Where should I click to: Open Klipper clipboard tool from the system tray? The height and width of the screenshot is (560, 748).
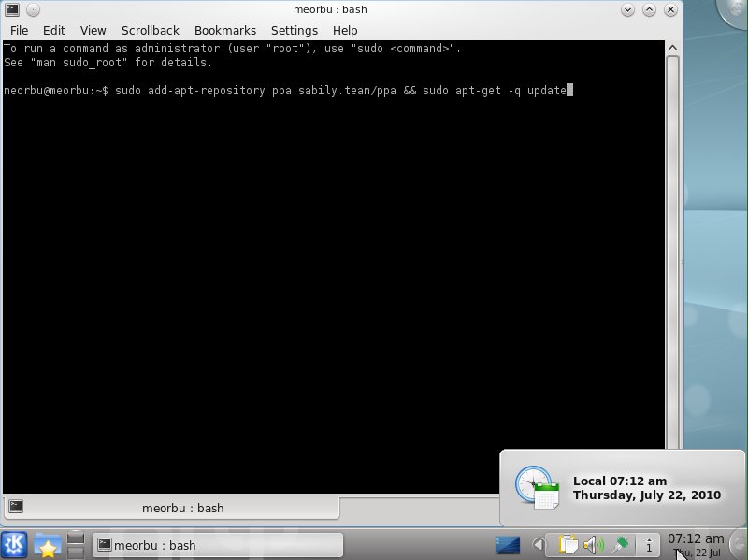[568, 544]
